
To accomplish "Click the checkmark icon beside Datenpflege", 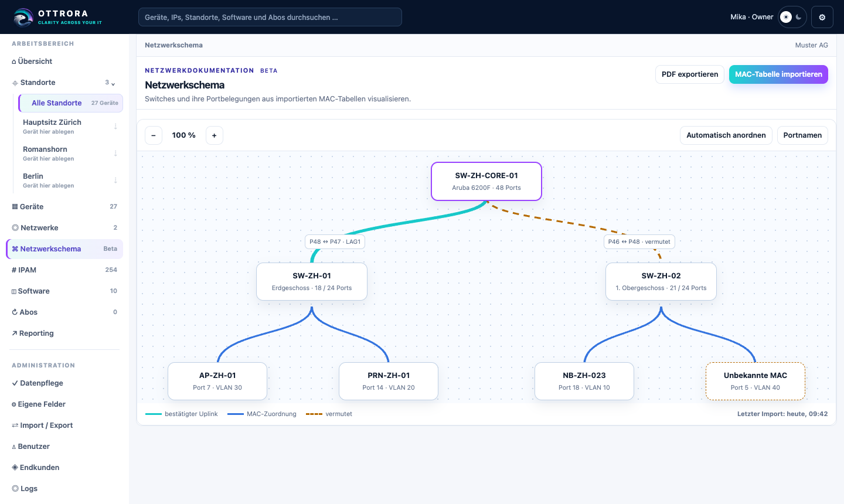I will coord(15,383).
